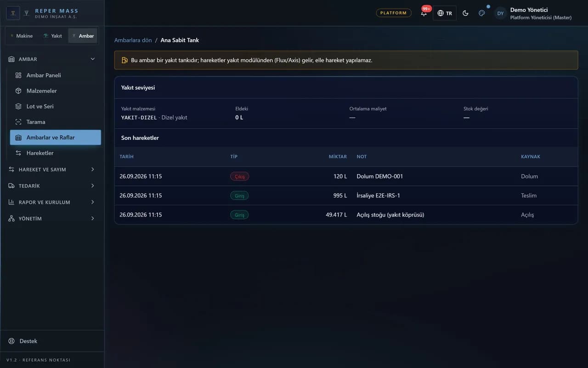Select the Açılış stoğu (yakıt köprüsü) cell
The width and height of the screenshot is (588, 368).
390,215
